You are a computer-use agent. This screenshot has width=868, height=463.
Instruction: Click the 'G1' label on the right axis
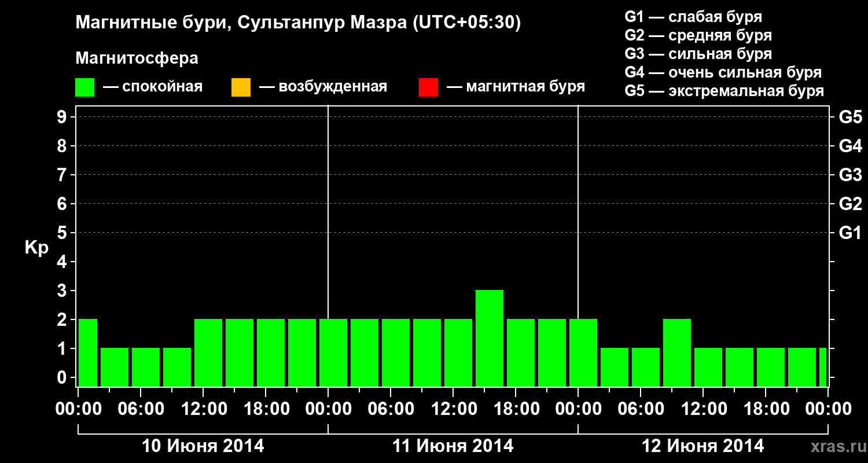[850, 233]
